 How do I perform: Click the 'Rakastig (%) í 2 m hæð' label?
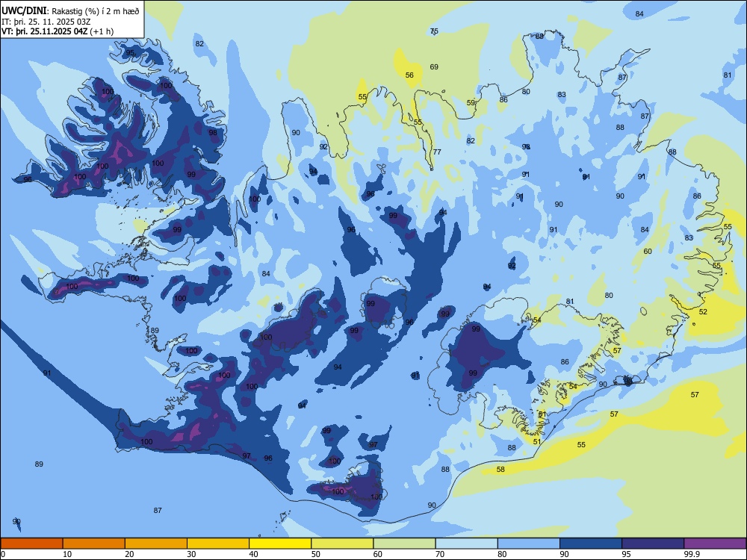(96, 11)
